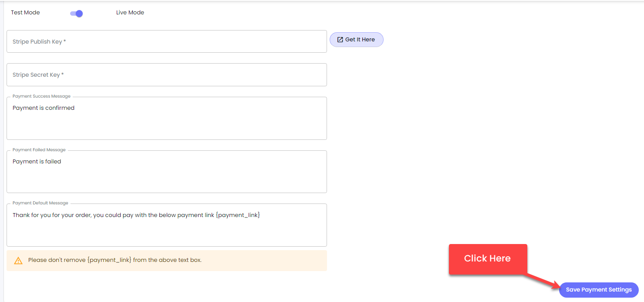Click {payment_link} placeholder in default message
The height and width of the screenshot is (302, 644).
coord(238,215)
